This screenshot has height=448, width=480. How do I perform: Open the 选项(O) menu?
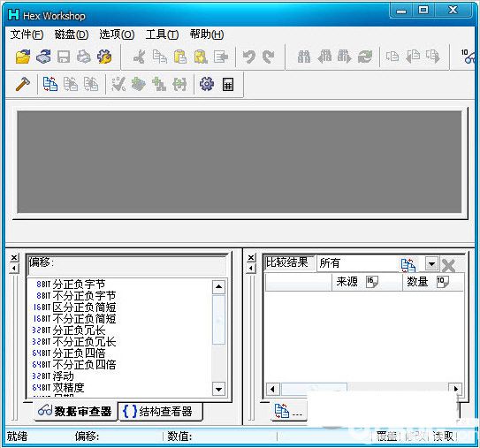tap(117, 34)
